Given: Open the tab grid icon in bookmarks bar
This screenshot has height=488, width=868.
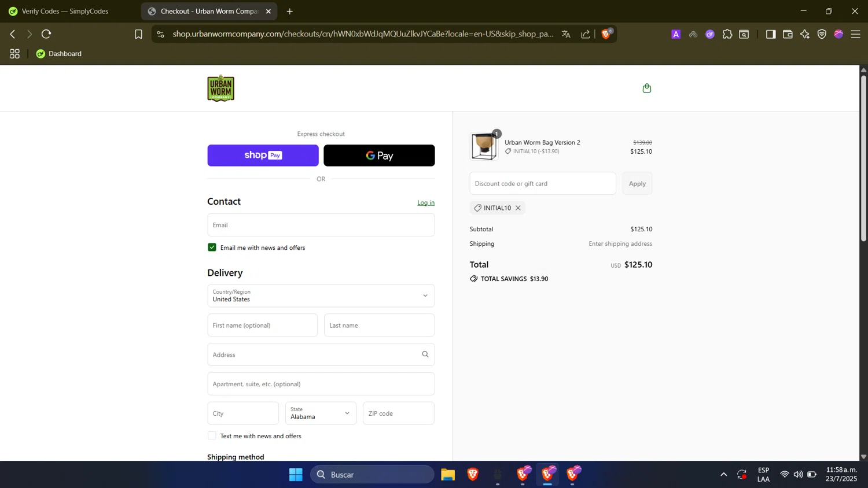Looking at the screenshot, I should [x=15, y=54].
